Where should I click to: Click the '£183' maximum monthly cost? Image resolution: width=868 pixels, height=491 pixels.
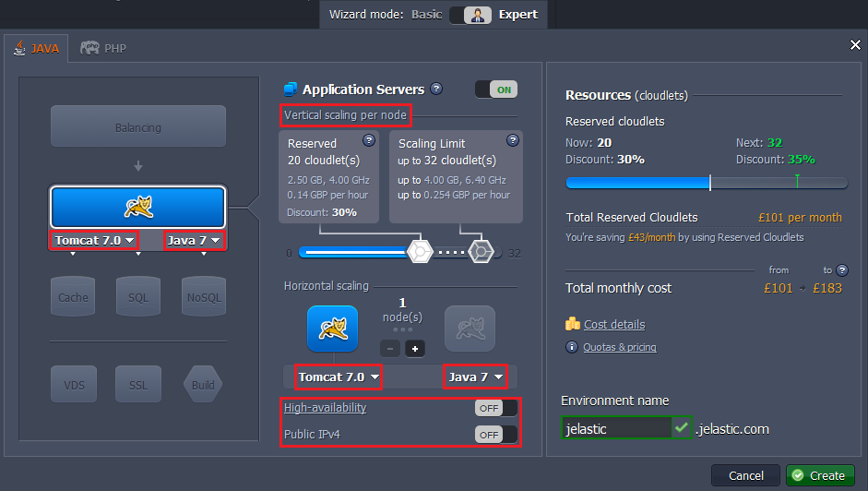tap(827, 288)
